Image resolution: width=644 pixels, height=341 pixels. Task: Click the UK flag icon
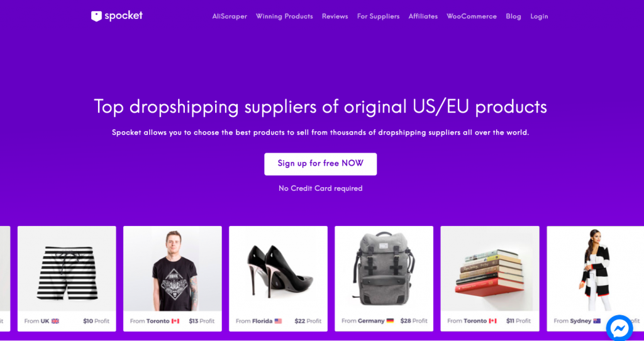click(x=55, y=321)
